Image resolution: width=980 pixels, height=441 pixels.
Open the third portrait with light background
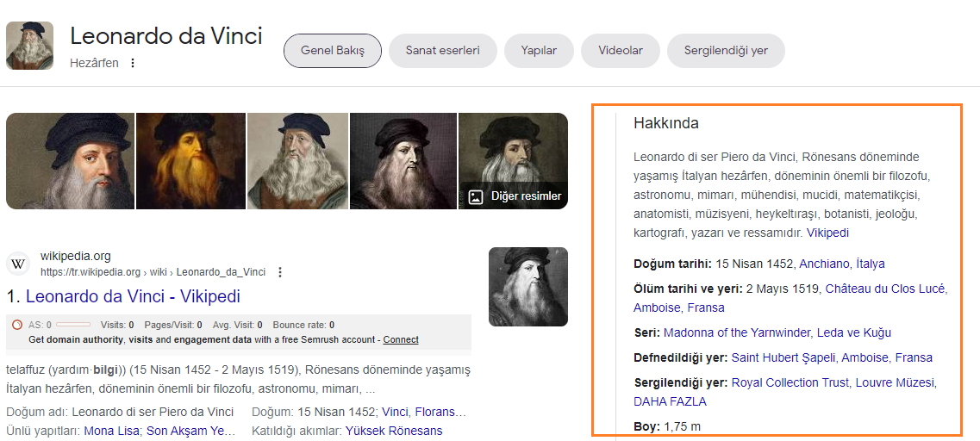[297, 160]
